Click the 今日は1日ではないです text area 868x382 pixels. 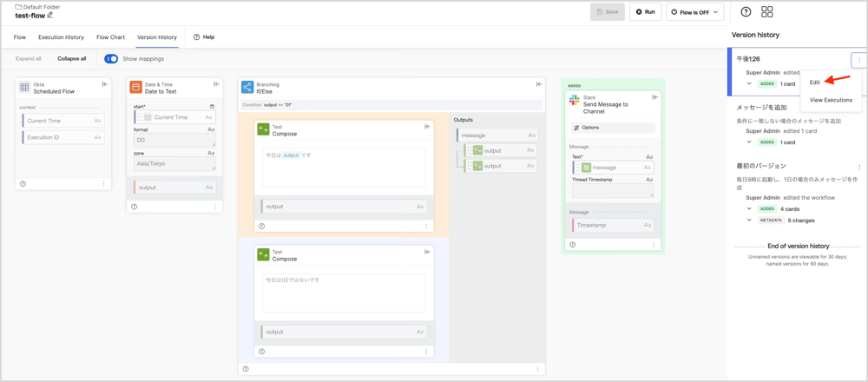click(x=344, y=293)
